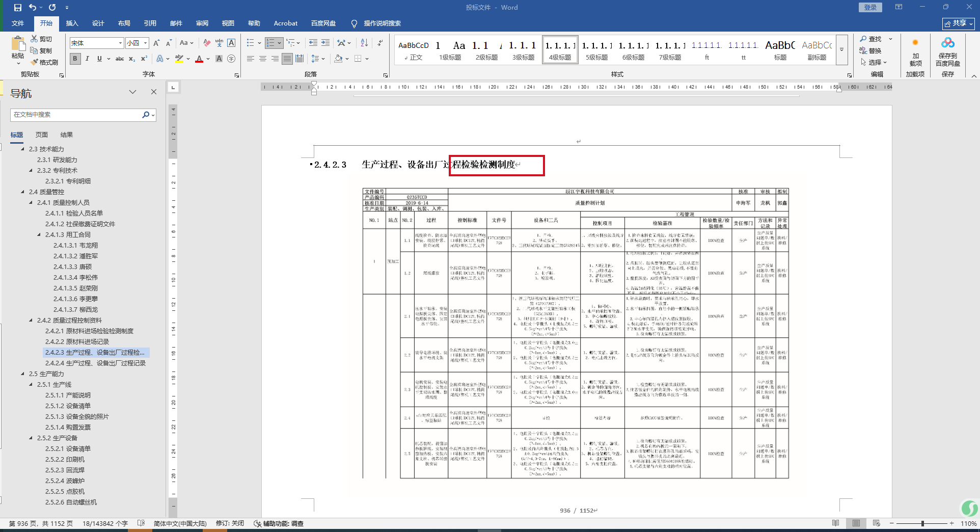Activate the 格式刷 format painter
The height and width of the screenshot is (532, 980).
click(44, 62)
